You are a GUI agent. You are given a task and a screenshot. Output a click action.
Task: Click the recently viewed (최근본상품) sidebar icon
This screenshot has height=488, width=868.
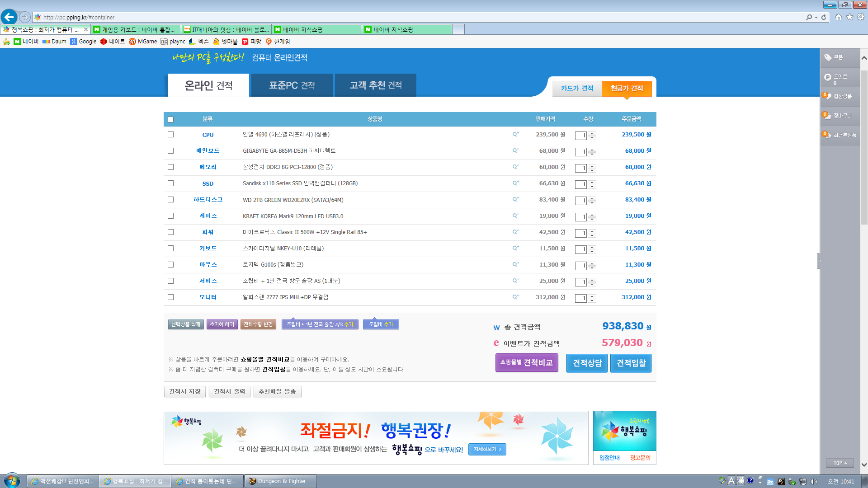[x=827, y=135]
